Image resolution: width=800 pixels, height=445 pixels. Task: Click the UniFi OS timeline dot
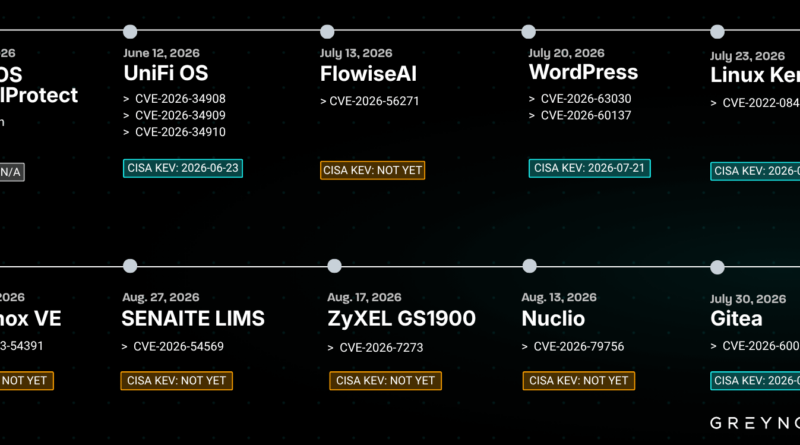pyautogui.click(x=130, y=32)
